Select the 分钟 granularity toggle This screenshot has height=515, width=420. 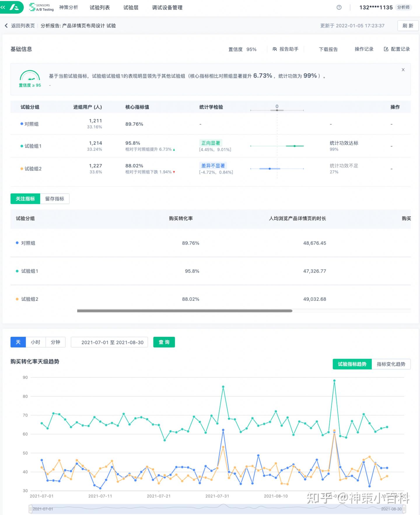point(55,342)
